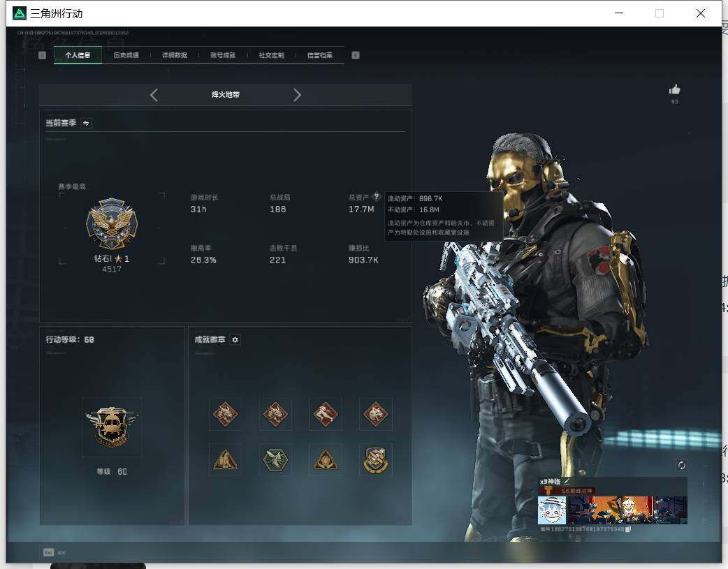The height and width of the screenshot is (569, 728).
Task: Click the 赚损比 903.7K value
Action: click(x=363, y=260)
